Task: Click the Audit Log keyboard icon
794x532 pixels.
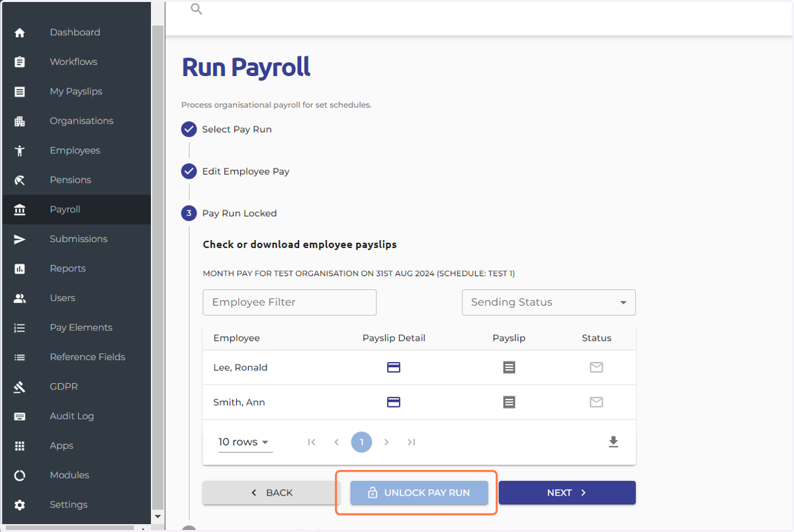Action: point(20,416)
